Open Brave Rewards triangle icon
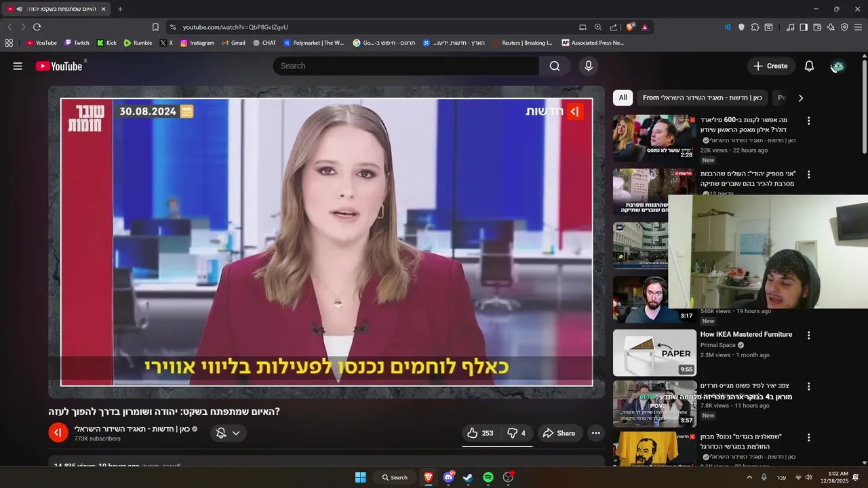The width and height of the screenshot is (868, 488). (x=644, y=27)
